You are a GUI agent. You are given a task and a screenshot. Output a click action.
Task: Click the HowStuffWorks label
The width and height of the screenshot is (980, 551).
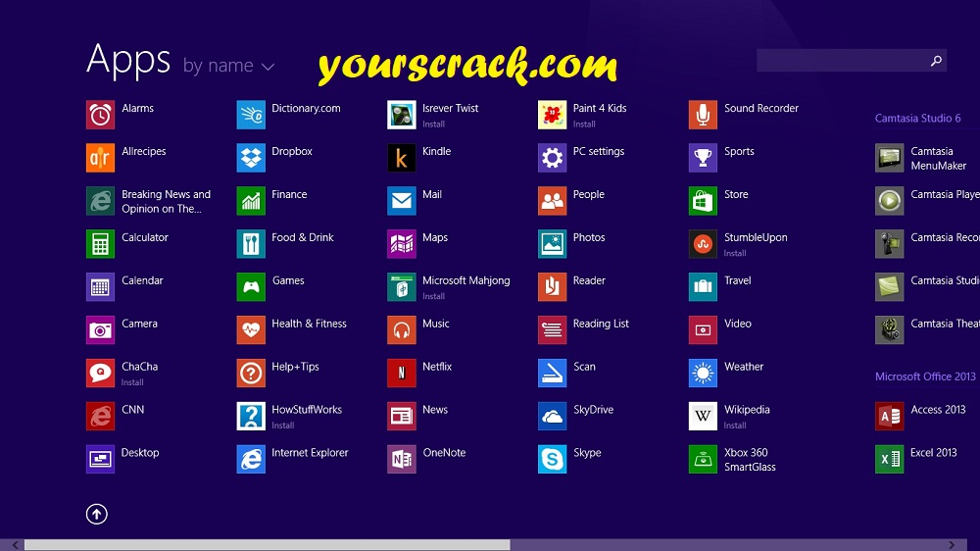(x=307, y=410)
